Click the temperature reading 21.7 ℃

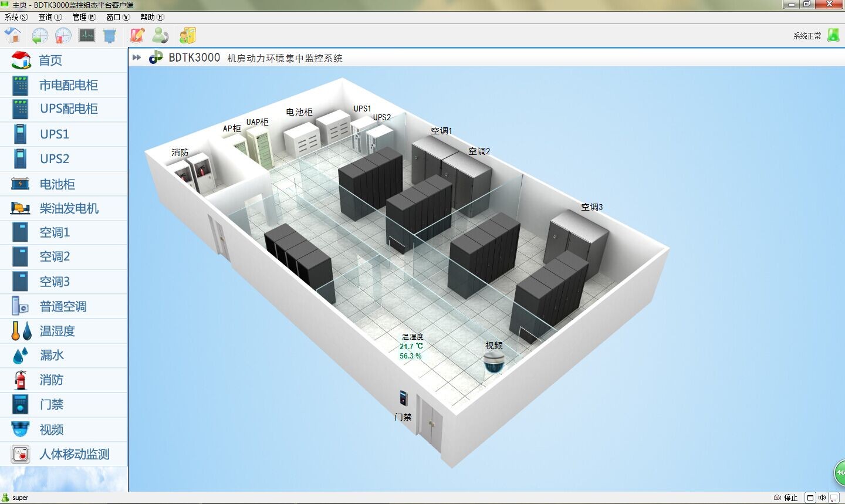tap(411, 346)
